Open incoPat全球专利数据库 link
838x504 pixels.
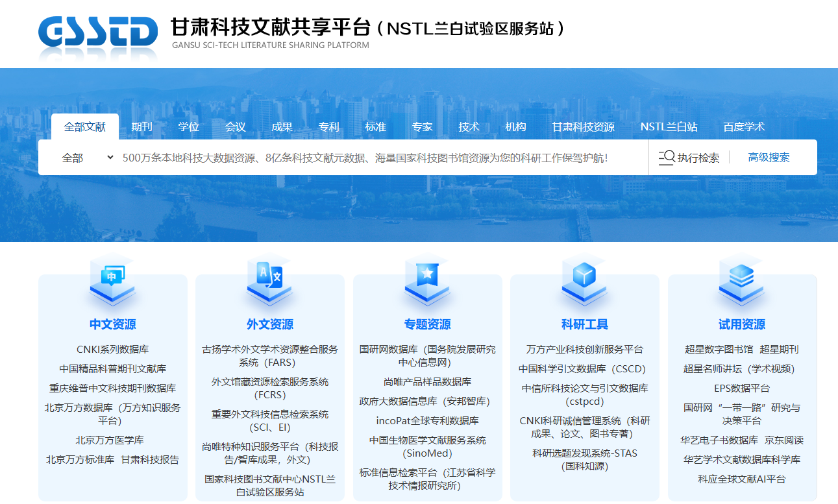[x=427, y=421]
